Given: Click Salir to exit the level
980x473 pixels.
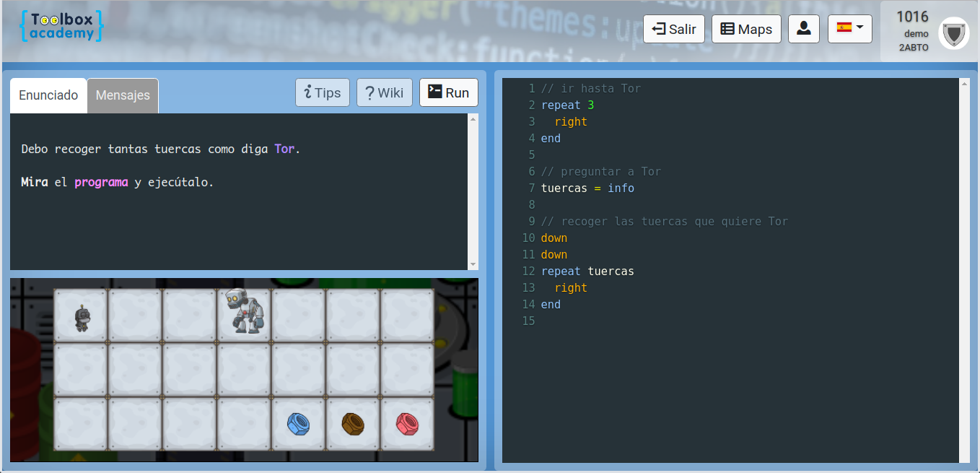Looking at the screenshot, I should (673, 29).
